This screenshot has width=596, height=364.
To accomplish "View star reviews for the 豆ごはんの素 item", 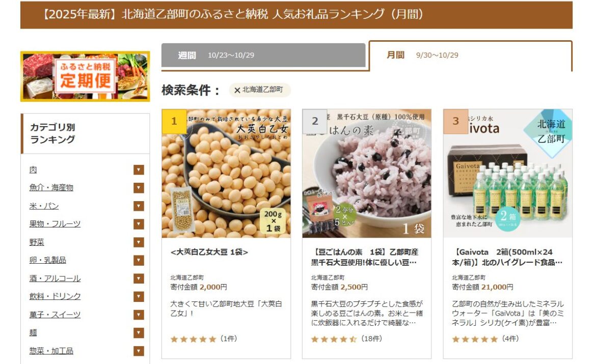I will 347,339.
